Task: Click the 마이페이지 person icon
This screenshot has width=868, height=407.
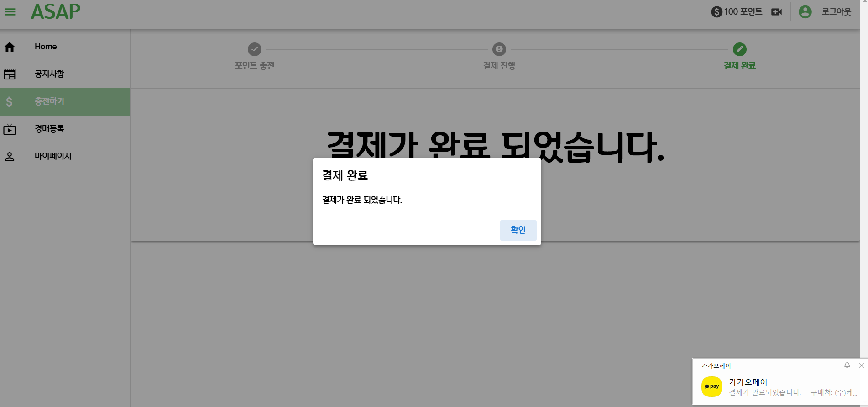Action: [10, 157]
